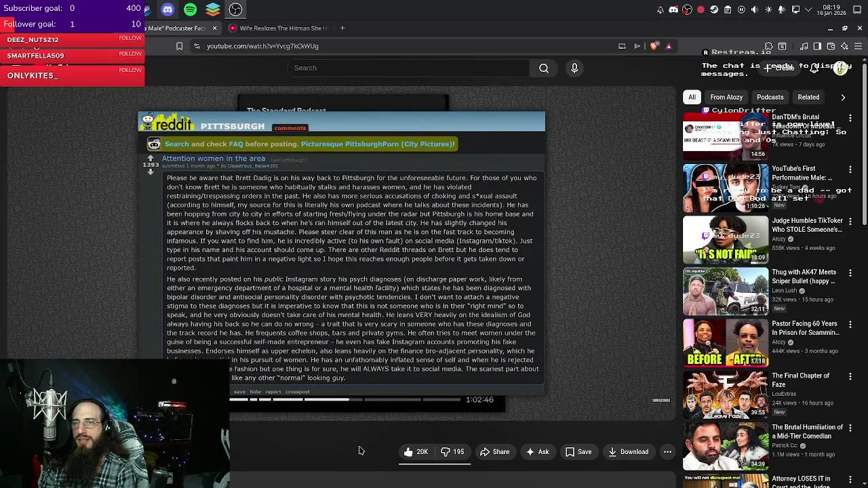Screen dimensions: 868x488
Task: Upvote the Reddit post arrow
Action: 151,158
